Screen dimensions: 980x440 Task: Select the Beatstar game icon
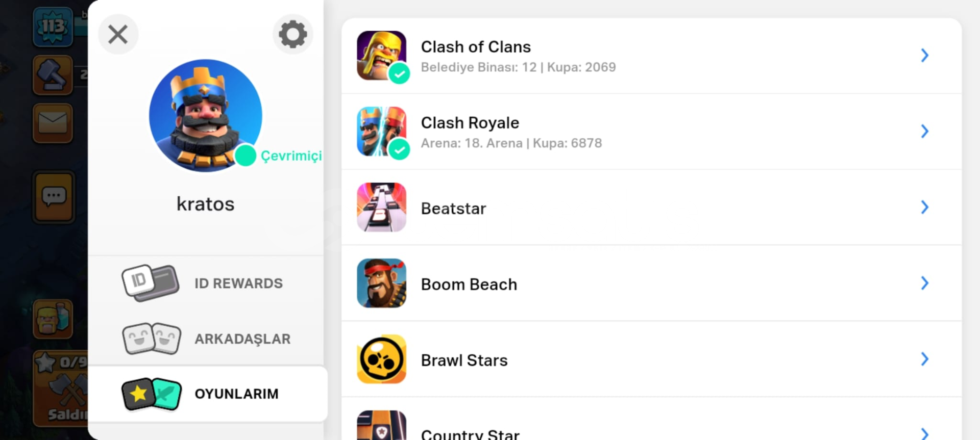coord(382,208)
